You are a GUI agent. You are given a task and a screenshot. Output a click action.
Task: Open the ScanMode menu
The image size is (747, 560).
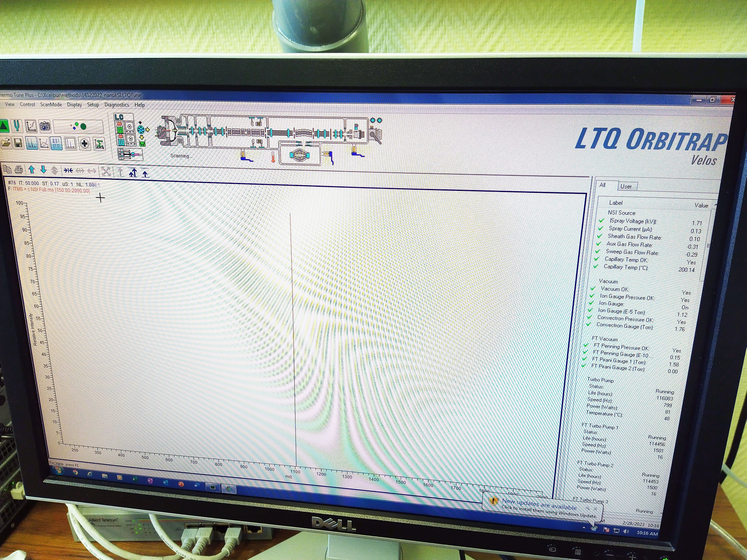coord(51,105)
